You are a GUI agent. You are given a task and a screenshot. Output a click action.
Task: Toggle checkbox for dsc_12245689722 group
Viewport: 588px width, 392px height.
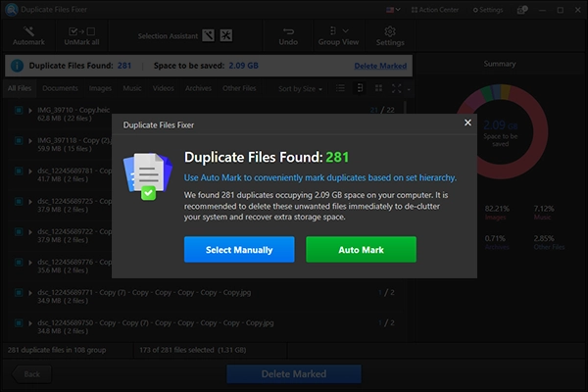(x=19, y=232)
